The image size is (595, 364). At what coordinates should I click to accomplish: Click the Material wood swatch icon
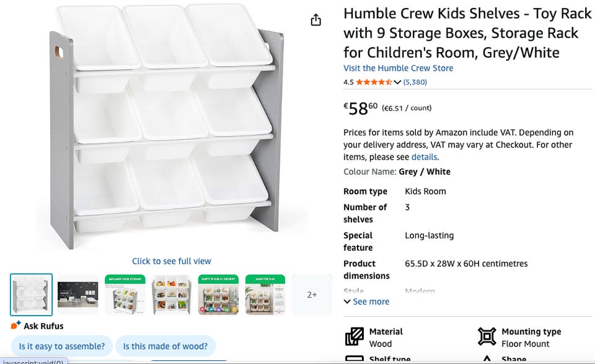pyautogui.click(x=355, y=337)
